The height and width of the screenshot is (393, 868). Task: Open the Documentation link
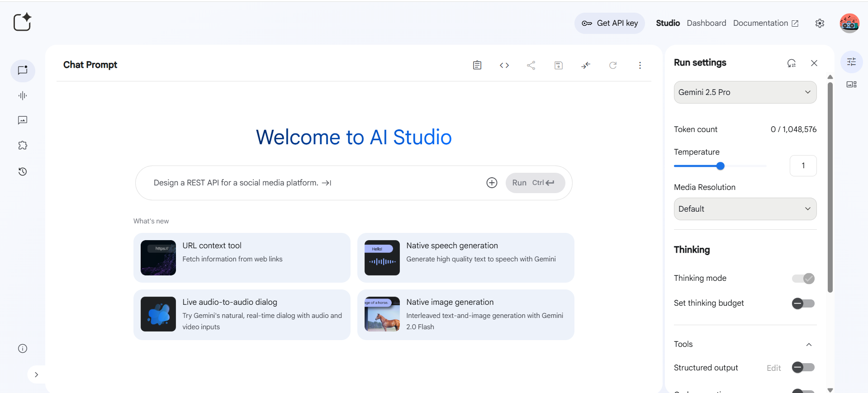[765, 23]
